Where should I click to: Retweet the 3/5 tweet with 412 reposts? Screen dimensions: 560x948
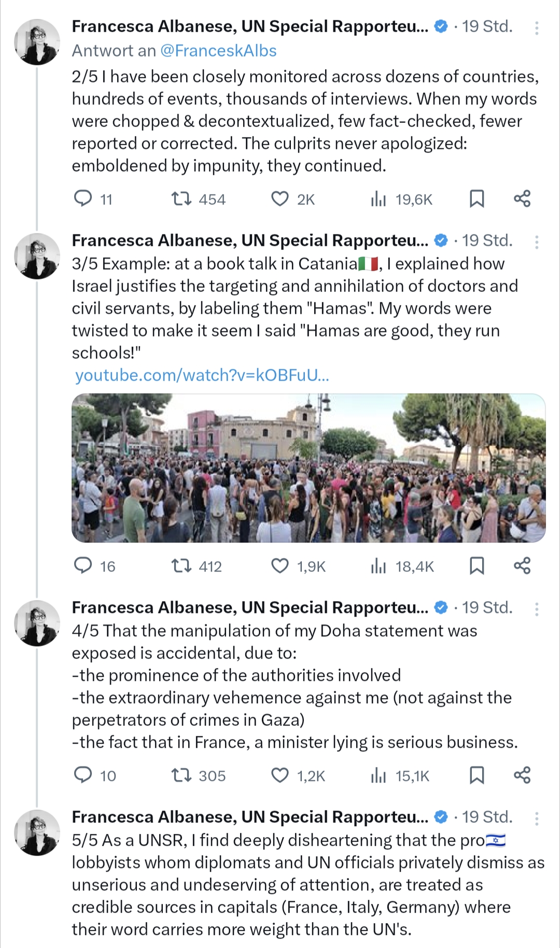pyautogui.click(x=181, y=565)
